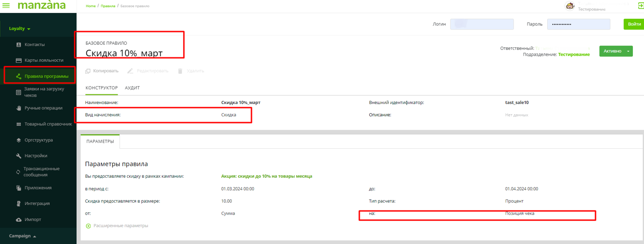Screen dimensions: 644x244
Task: Expand the Loyalty menu group
Action: pos(20,29)
